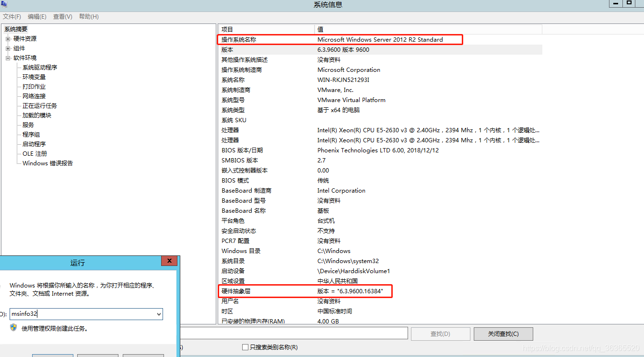
Task: Select the 硬件抽象层 row
Action: coord(380,291)
